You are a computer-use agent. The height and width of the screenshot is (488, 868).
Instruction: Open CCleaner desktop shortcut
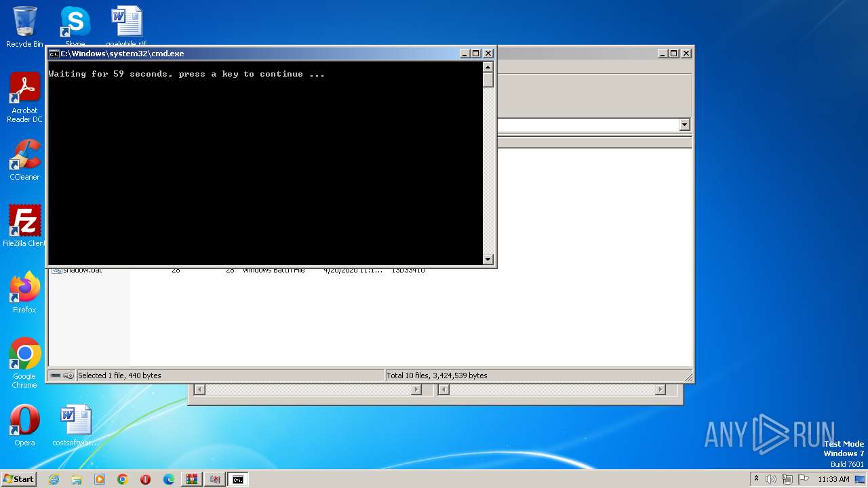[x=24, y=160]
